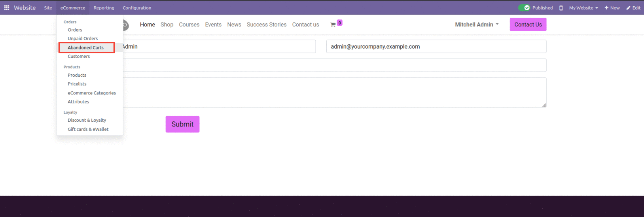The height and width of the screenshot is (217, 644).
Task: Open Contact us nav link
Action: (x=305, y=25)
